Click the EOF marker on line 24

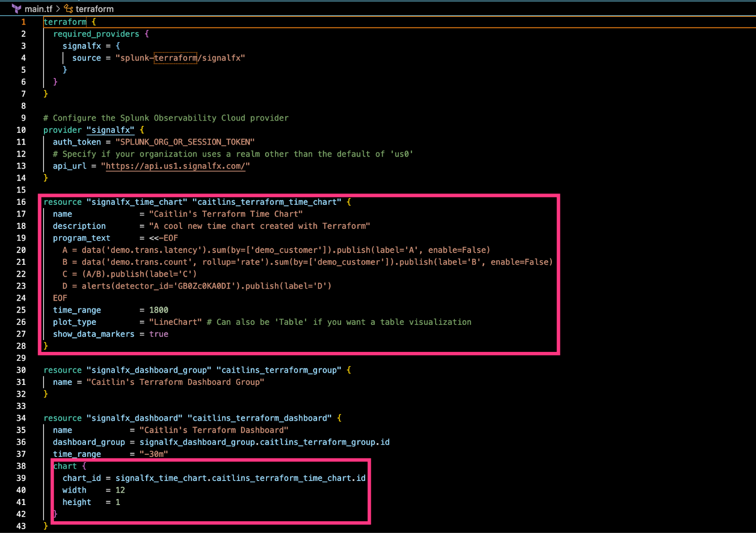point(60,298)
